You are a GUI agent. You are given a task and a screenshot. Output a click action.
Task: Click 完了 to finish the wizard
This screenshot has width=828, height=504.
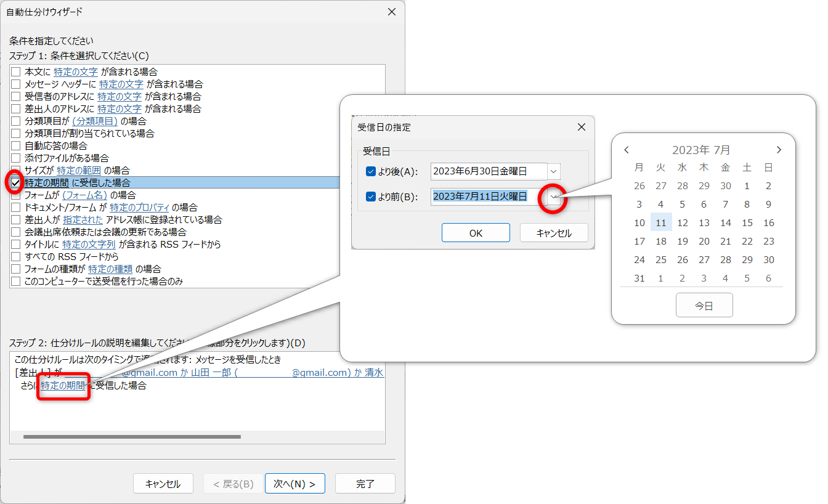(x=365, y=484)
